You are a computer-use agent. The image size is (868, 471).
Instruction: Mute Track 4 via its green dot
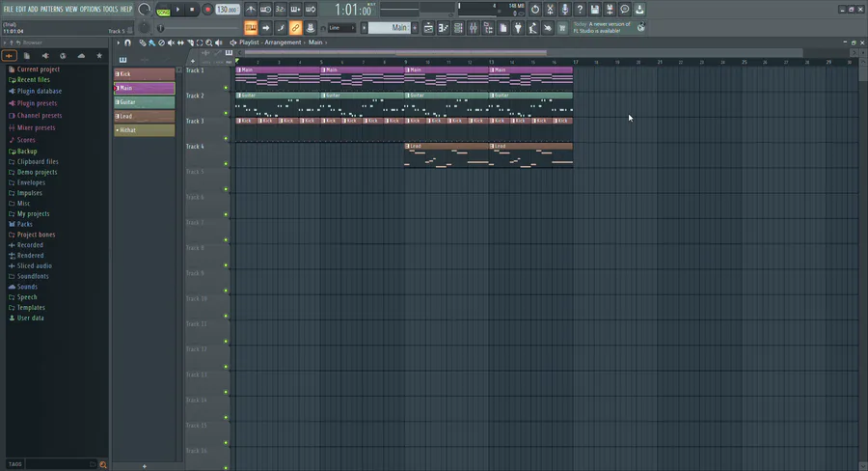pyautogui.click(x=226, y=164)
